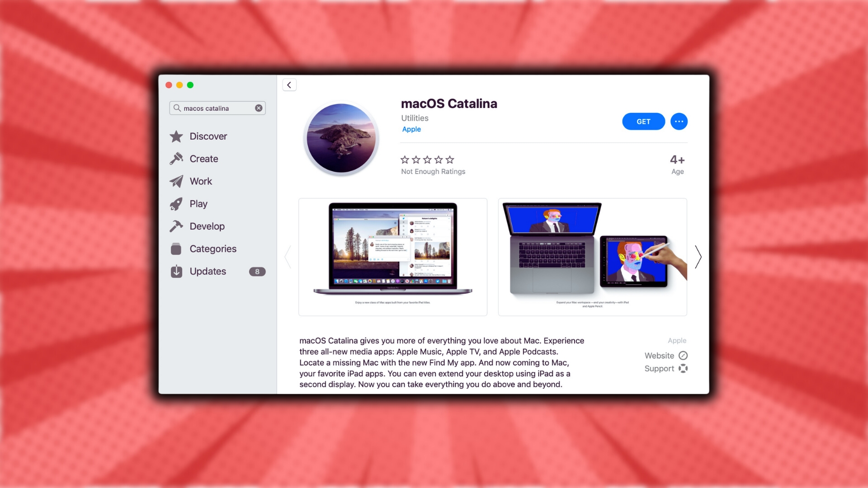Screen dimensions: 868x488
Task: Open the Categories section icon
Action: pyautogui.click(x=176, y=249)
